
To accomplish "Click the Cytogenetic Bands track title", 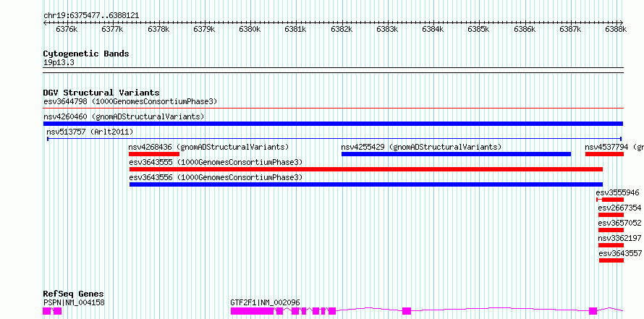I will [x=86, y=54].
